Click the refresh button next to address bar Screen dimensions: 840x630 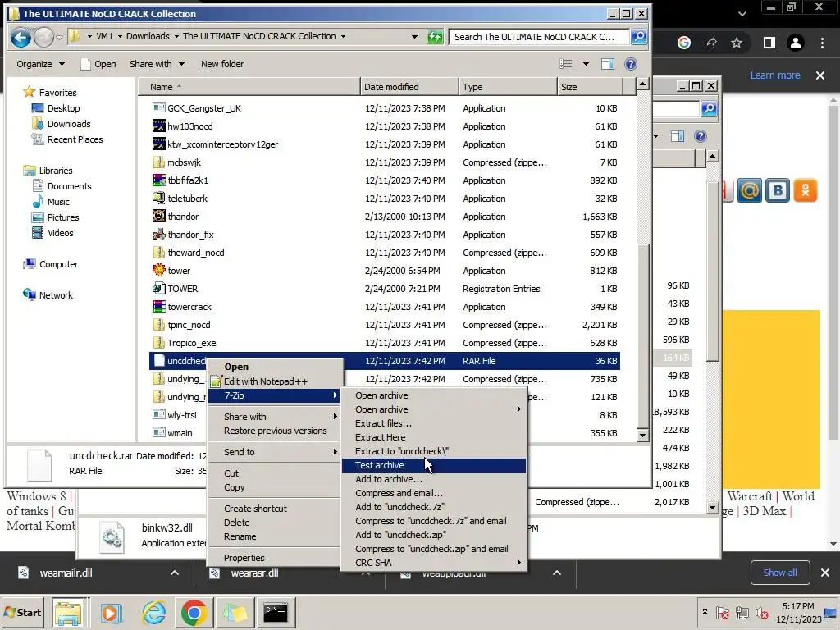[435, 36]
